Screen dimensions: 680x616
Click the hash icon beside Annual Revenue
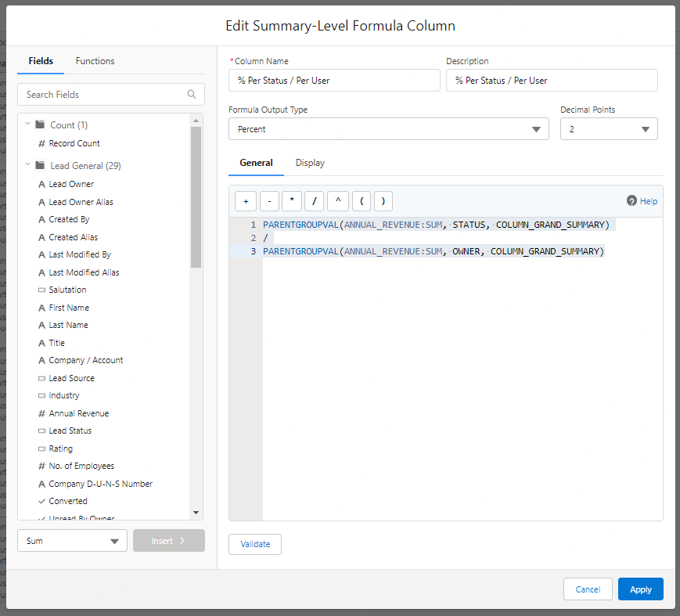point(41,414)
